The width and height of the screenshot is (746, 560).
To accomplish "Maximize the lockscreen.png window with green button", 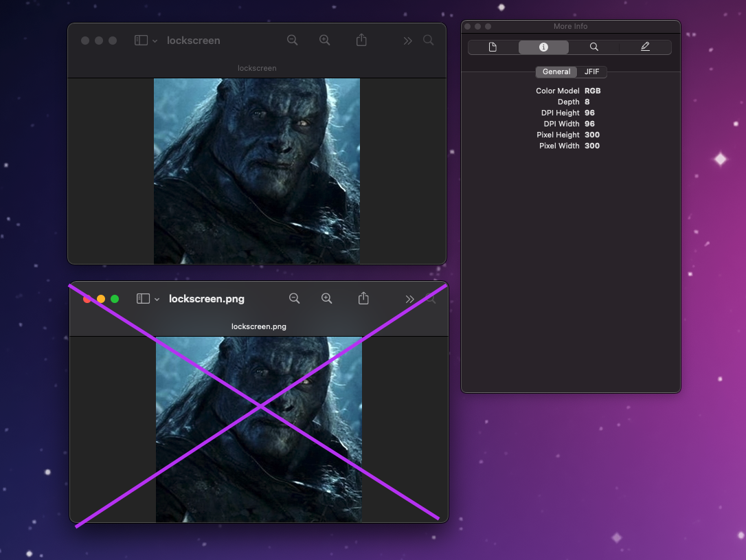I will [x=115, y=299].
